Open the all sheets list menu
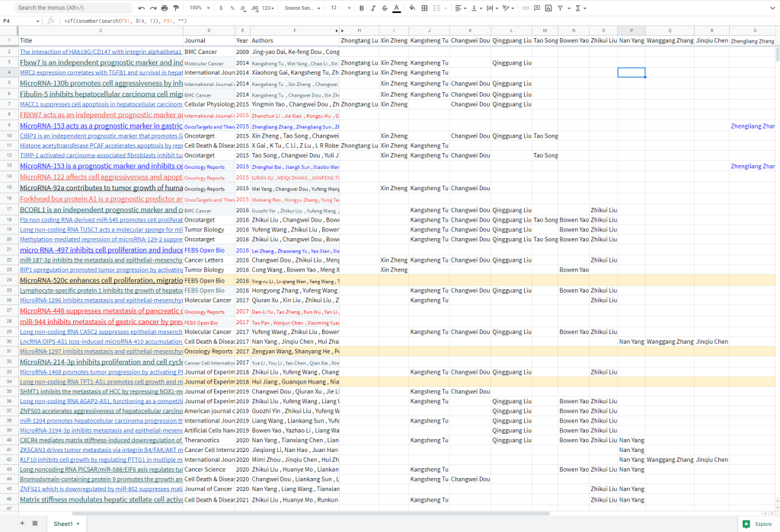 click(34, 524)
